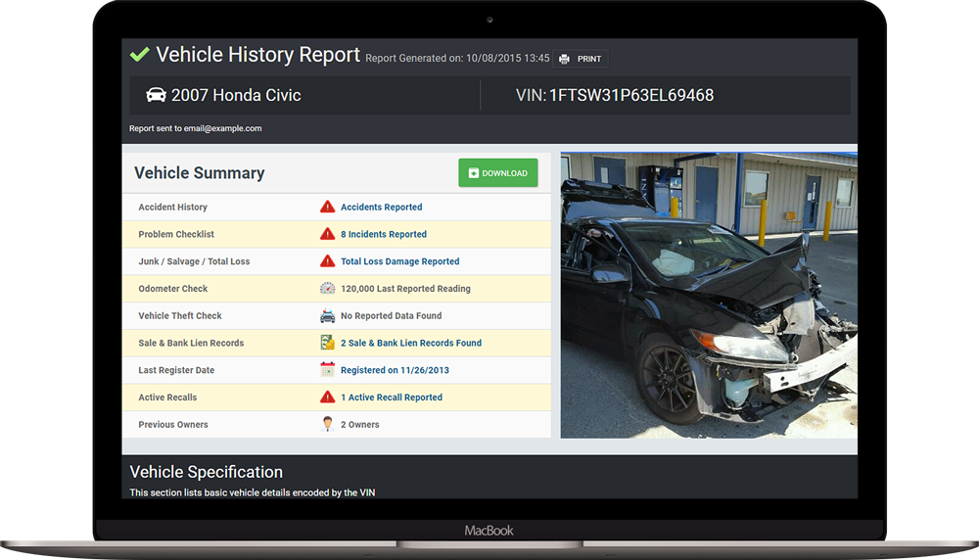Click the damaged black car photo
Screen dimensions: 979x560
click(x=709, y=296)
